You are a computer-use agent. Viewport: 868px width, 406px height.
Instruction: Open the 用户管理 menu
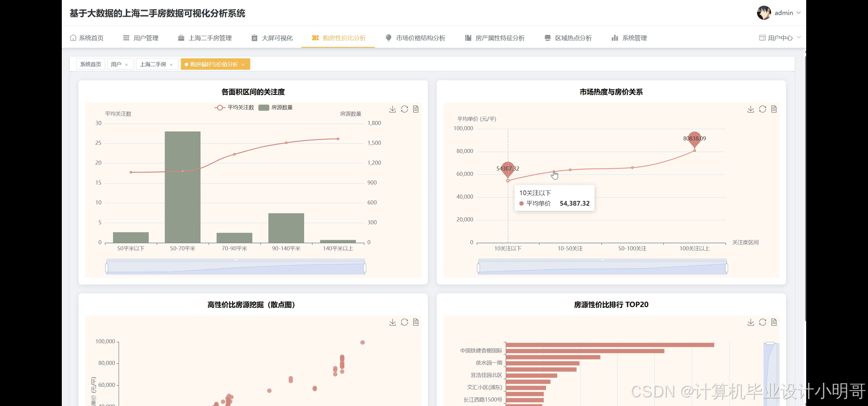(141, 38)
